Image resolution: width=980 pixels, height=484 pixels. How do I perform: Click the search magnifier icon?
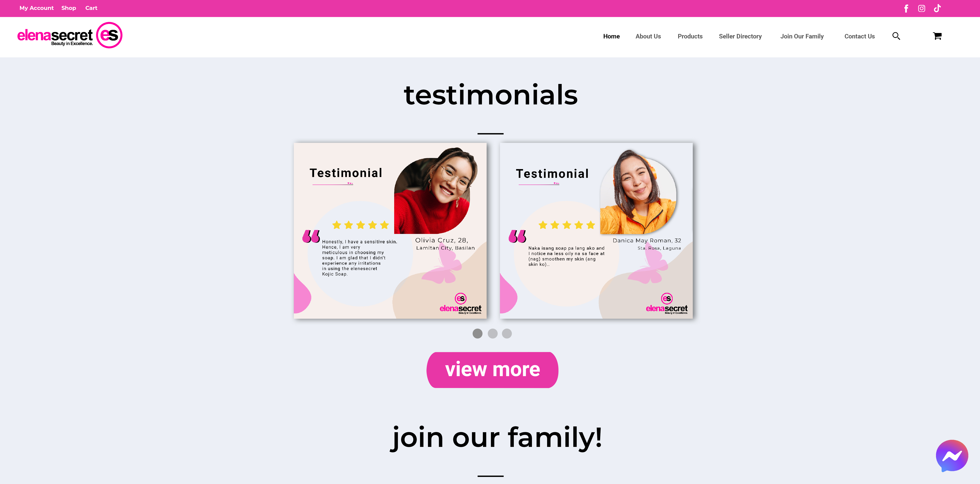pos(896,36)
